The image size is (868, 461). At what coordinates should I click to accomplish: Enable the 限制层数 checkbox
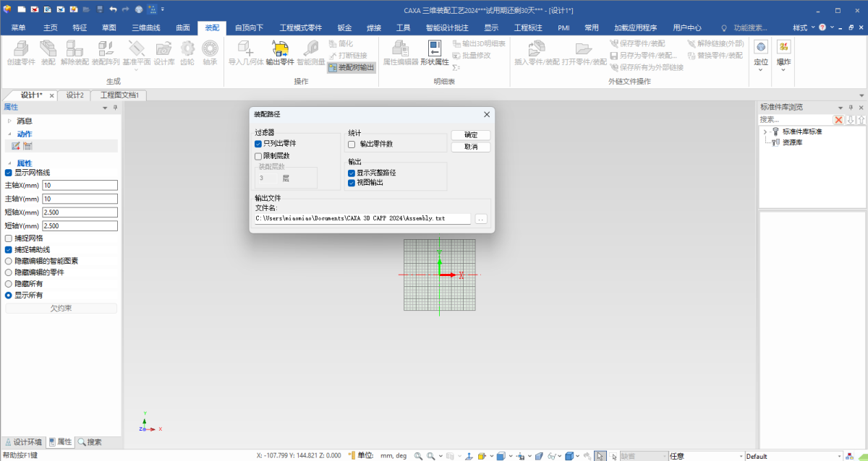(258, 155)
